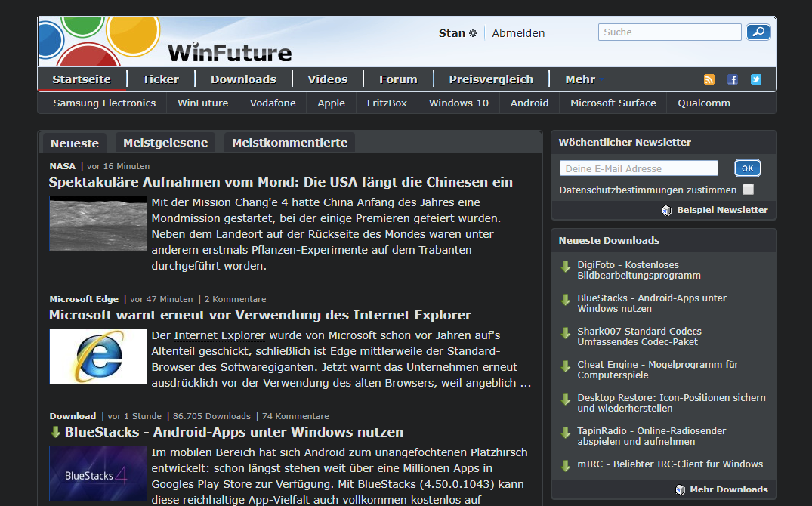Click the search magnifier icon
The image size is (812, 506).
[x=758, y=32]
